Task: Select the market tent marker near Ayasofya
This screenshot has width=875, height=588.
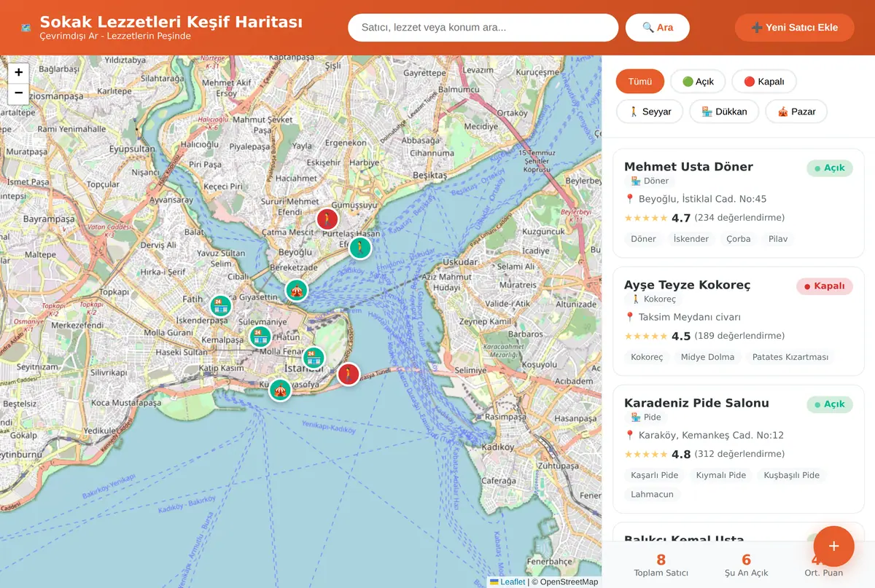Action: (x=280, y=389)
